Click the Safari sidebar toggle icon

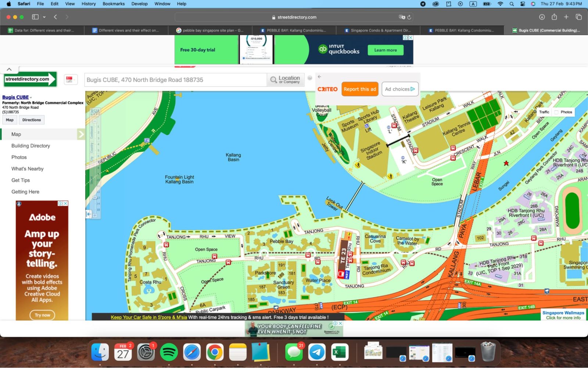tap(35, 17)
